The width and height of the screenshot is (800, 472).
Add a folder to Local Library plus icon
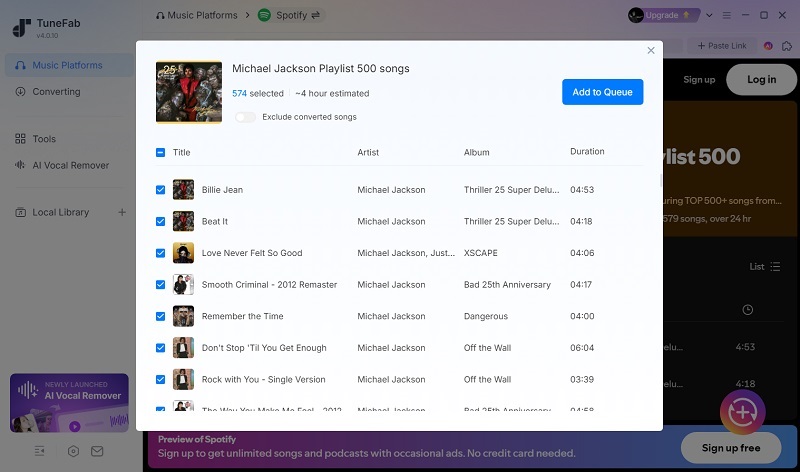[x=122, y=212]
